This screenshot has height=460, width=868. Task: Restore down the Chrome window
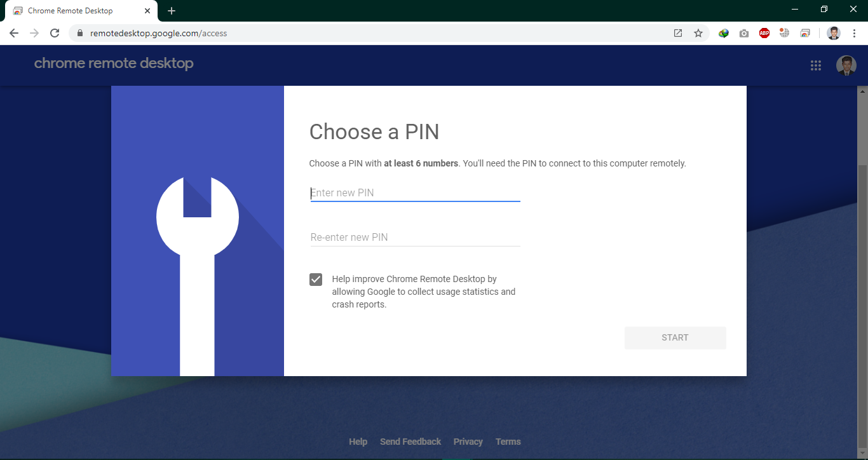pos(824,9)
